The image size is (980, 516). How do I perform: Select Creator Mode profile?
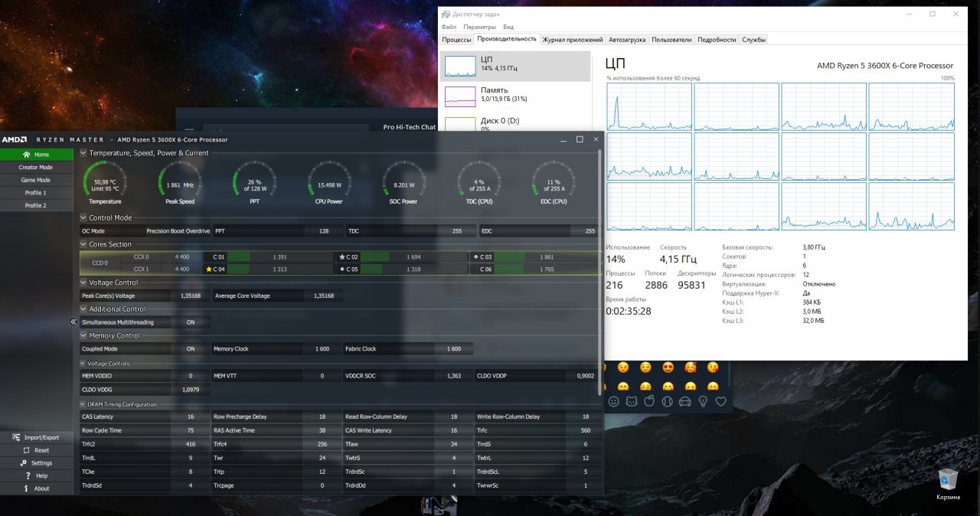[x=37, y=167]
